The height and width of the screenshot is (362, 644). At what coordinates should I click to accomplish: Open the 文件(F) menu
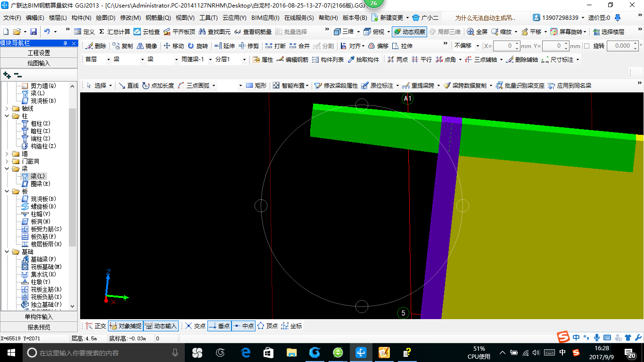12,18
